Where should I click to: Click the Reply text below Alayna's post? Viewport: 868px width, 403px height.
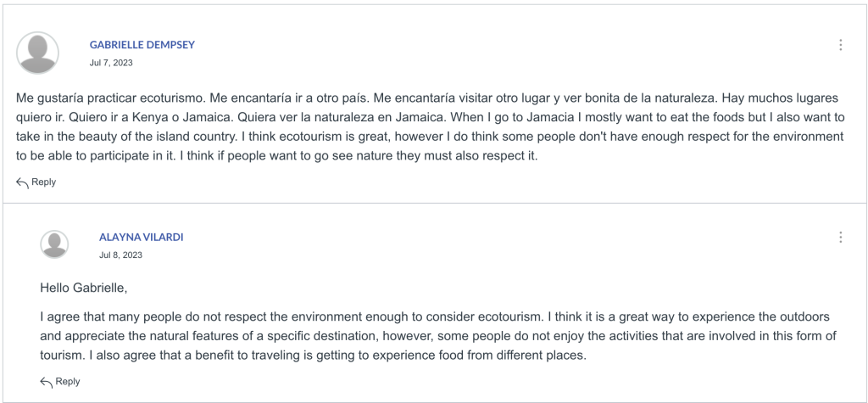[68, 382]
